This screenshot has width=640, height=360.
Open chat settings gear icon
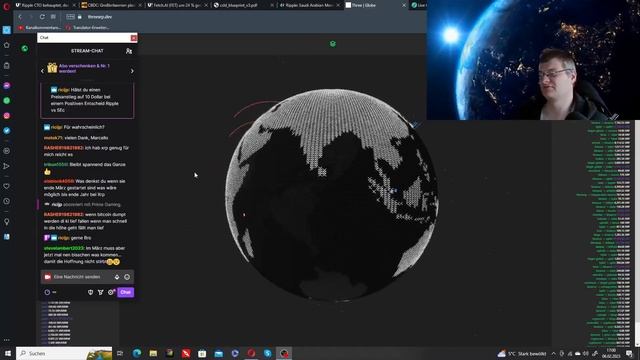[111, 292]
